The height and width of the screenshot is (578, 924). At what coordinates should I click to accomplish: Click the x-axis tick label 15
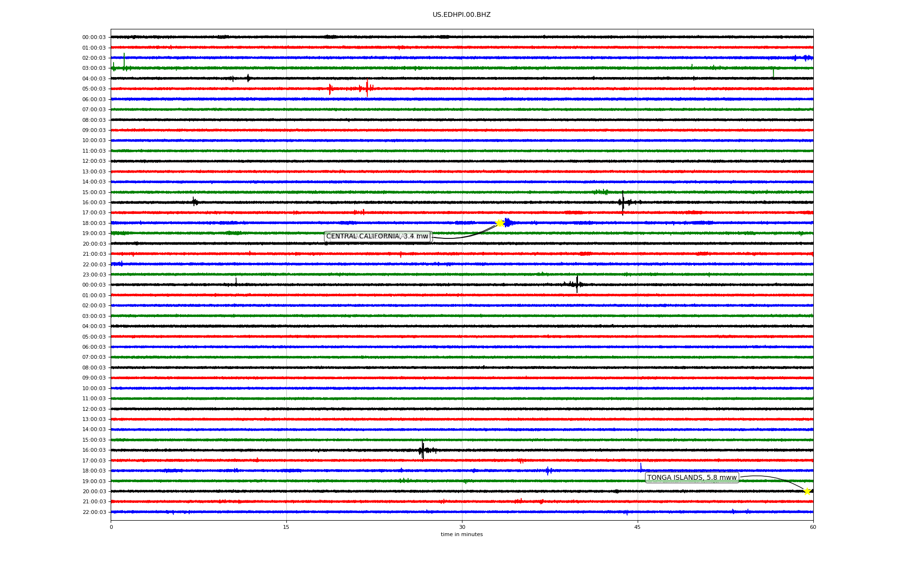coord(286,527)
